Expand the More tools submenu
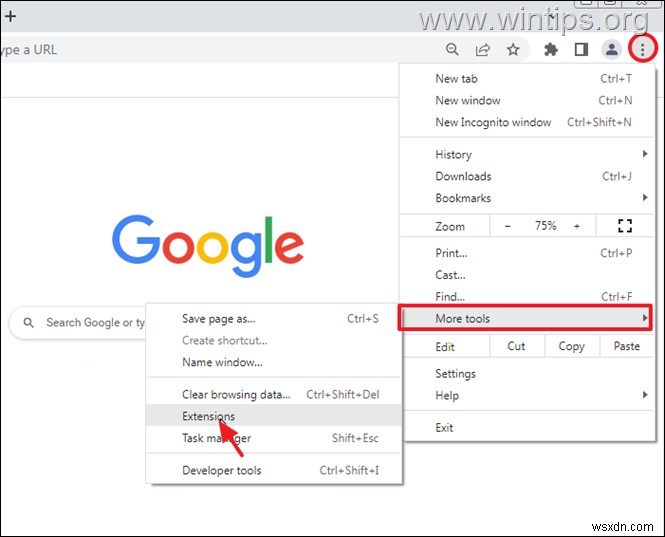Screen dimensions: 665x537 [x=525, y=318]
